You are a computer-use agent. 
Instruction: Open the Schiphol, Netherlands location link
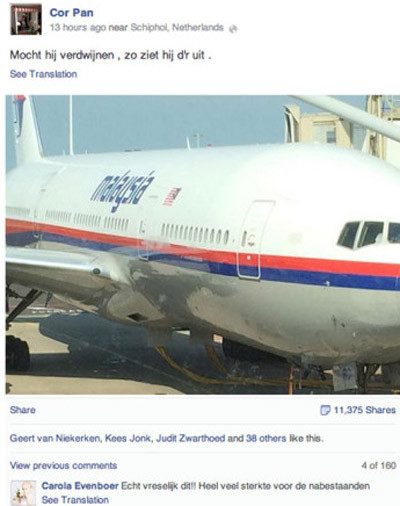coord(177,27)
